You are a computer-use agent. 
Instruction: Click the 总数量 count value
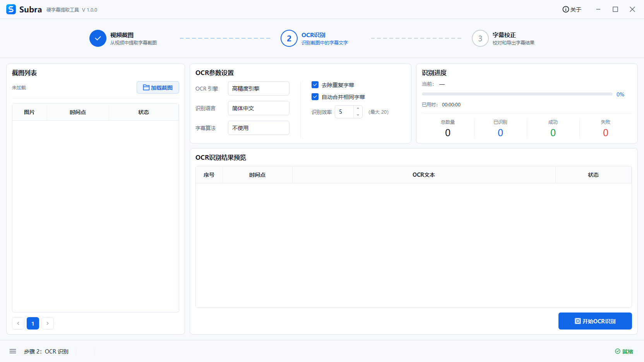coord(448,133)
